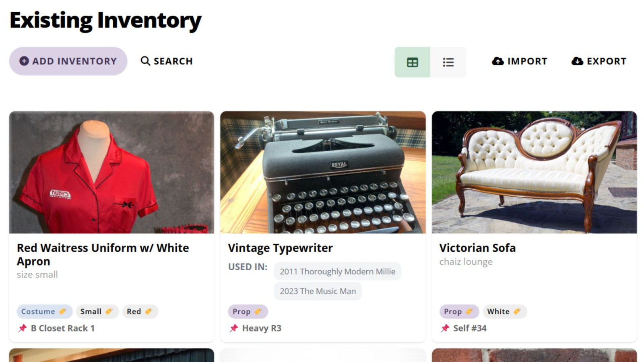
Task: Open the 2023 The Music Man production
Action: [x=318, y=291]
